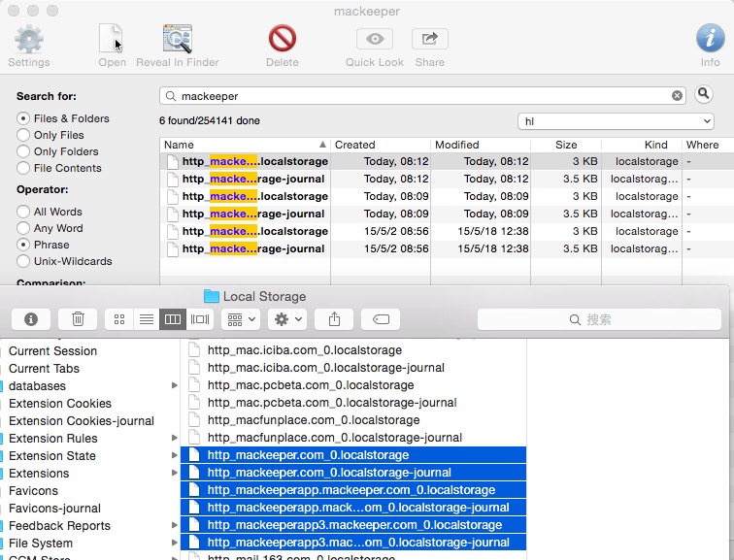Select first .localstorage result from Today 08:12
Screen dimensions: 734x560
point(447,161)
